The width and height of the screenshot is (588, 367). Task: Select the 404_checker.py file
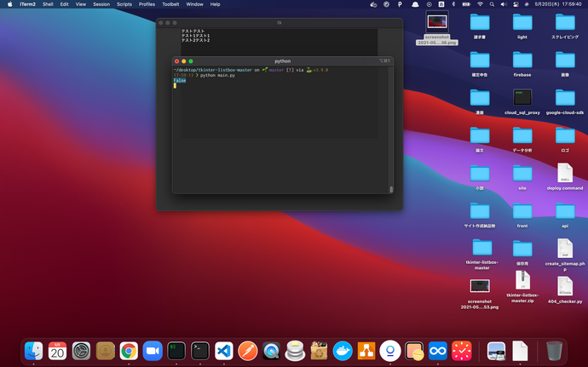pos(565,290)
